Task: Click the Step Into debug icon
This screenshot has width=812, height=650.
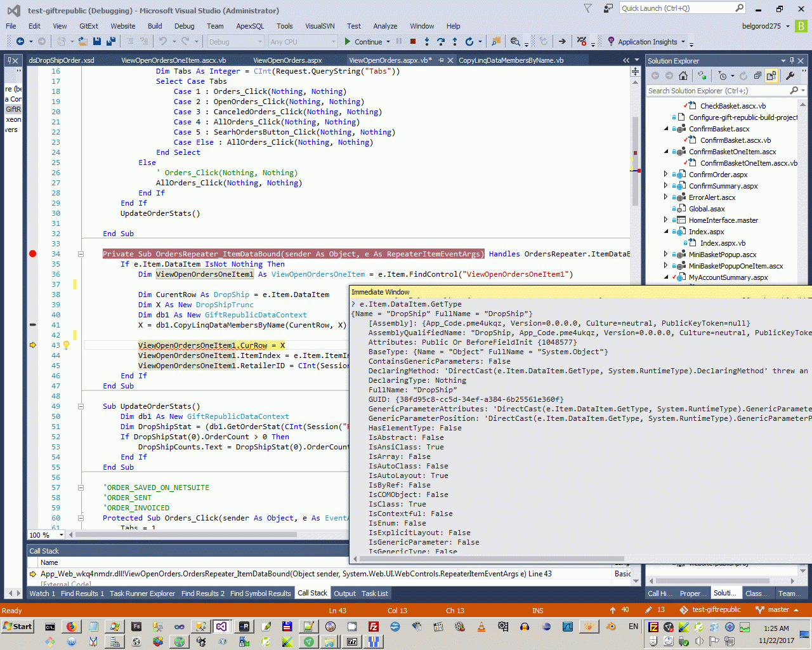Action: coord(426,42)
